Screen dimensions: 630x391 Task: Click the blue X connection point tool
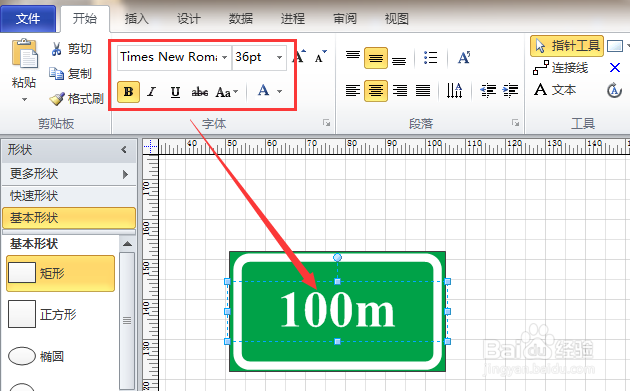click(x=615, y=68)
